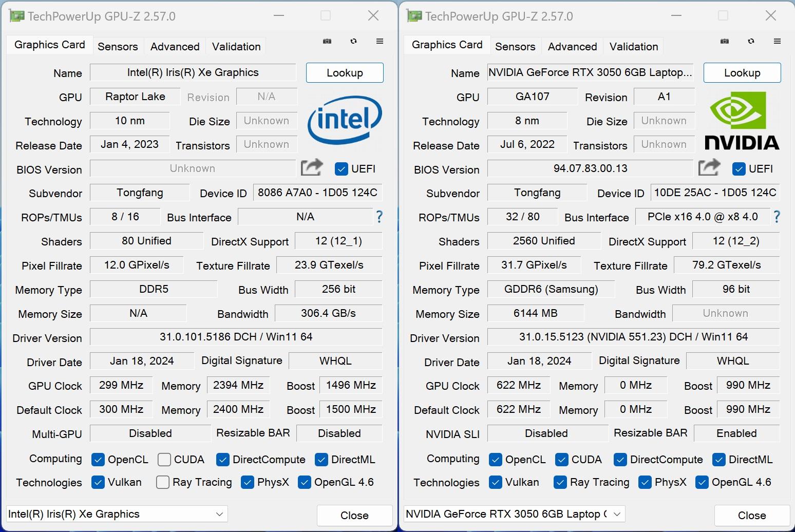Click the question mark next to Bus Interface
The image size is (795, 532).
[379, 217]
